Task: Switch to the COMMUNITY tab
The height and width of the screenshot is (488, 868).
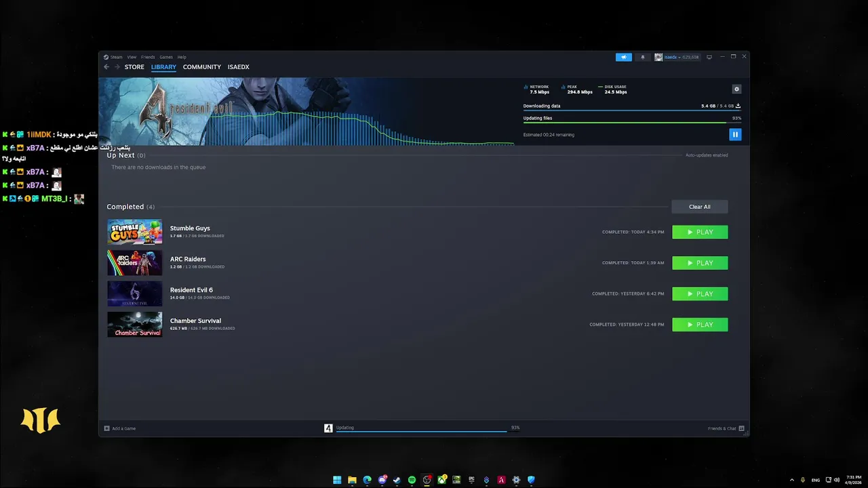Action: pyautogui.click(x=202, y=67)
